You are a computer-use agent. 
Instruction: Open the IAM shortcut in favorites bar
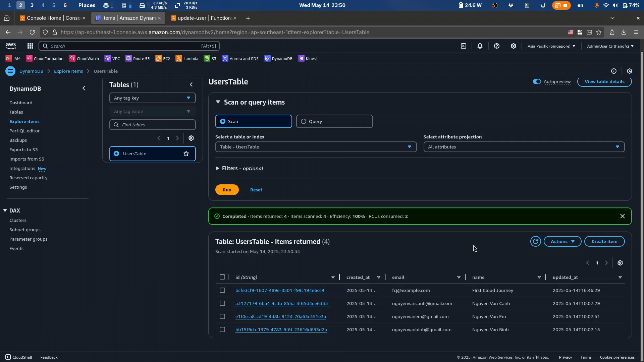click(x=13, y=58)
